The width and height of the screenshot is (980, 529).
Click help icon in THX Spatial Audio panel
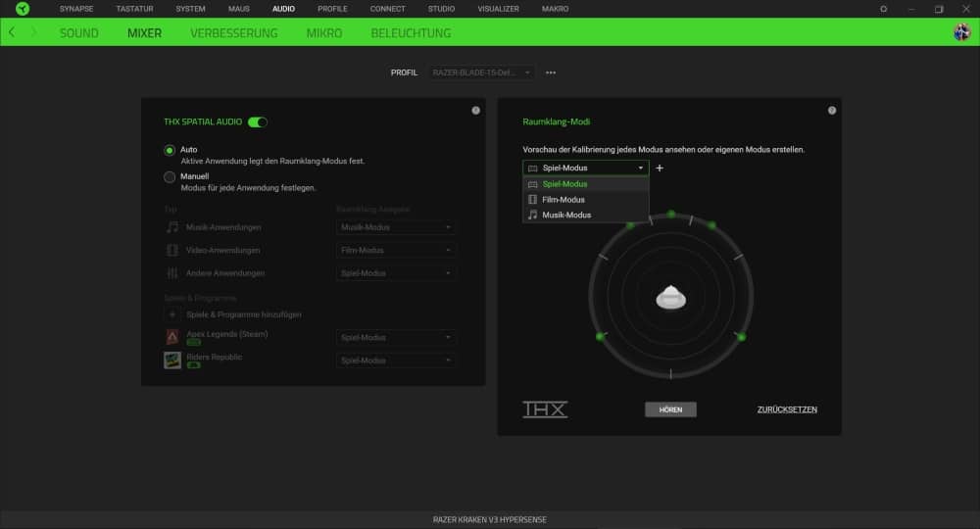(475, 111)
